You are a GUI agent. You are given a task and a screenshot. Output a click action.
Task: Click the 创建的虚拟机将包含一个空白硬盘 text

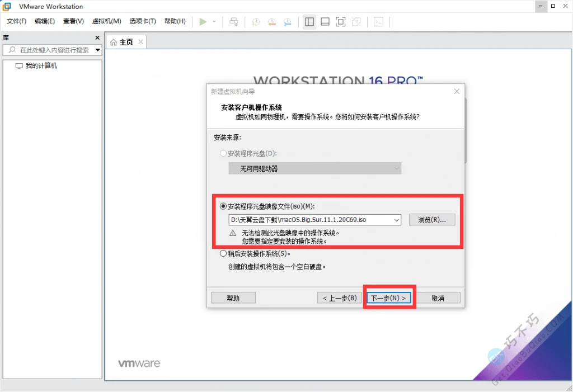277,267
